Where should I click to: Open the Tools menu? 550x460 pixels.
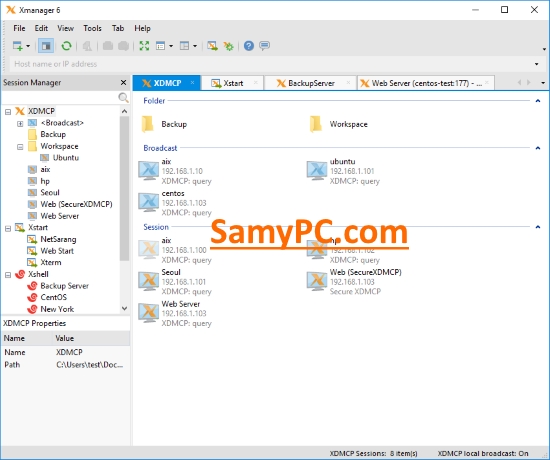(x=92, y=28)
